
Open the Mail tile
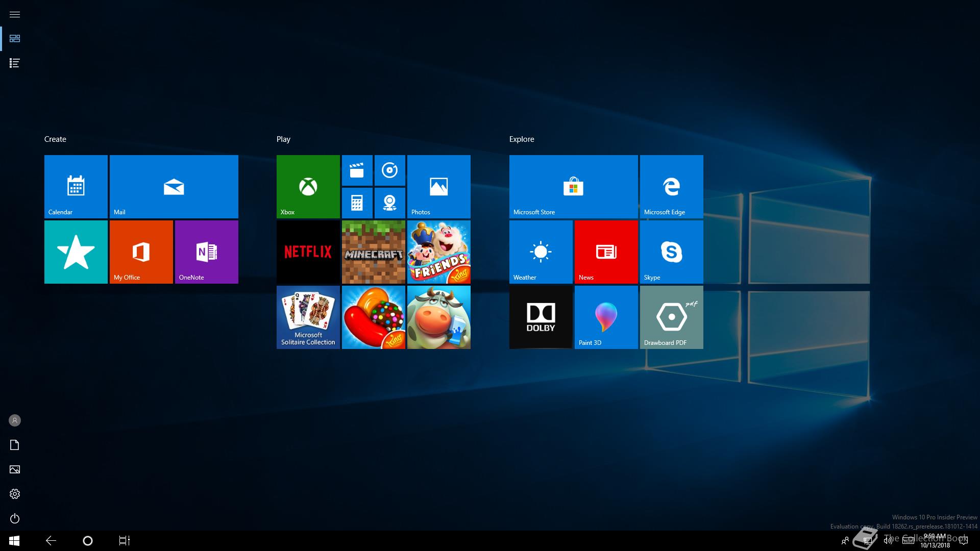(174, 187)
